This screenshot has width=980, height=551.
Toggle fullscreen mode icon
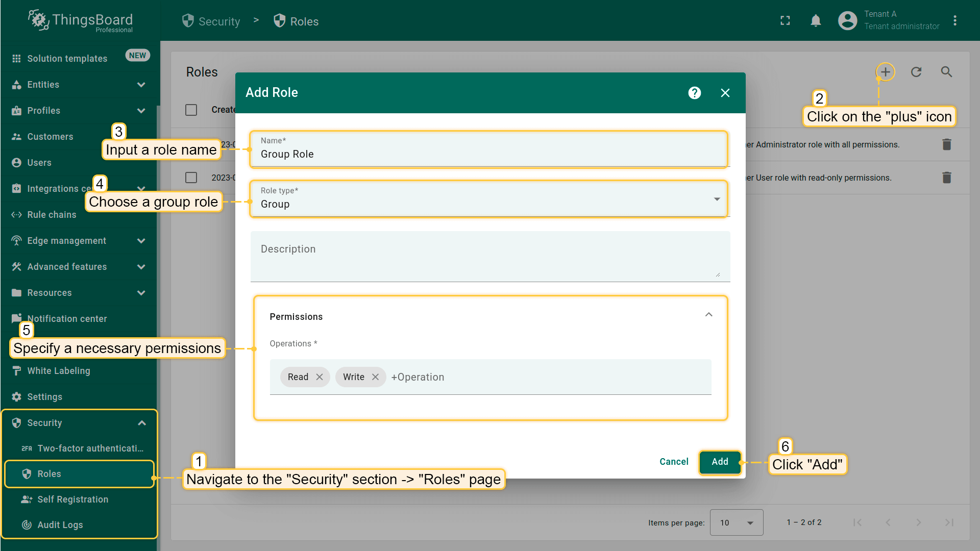coord(785,20)
